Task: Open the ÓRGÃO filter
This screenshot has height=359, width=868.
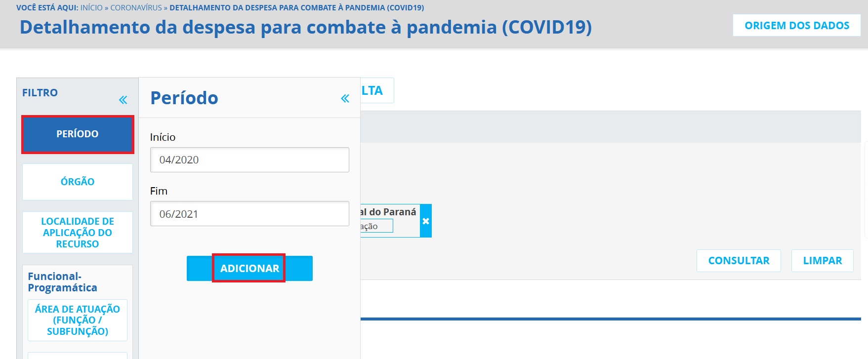Action: (78, 182)
